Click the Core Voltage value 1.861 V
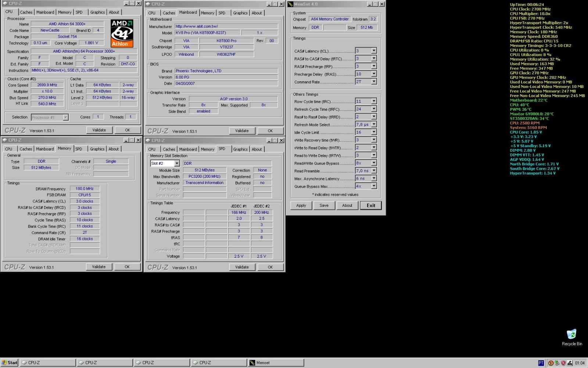 [x=92, y=43]
